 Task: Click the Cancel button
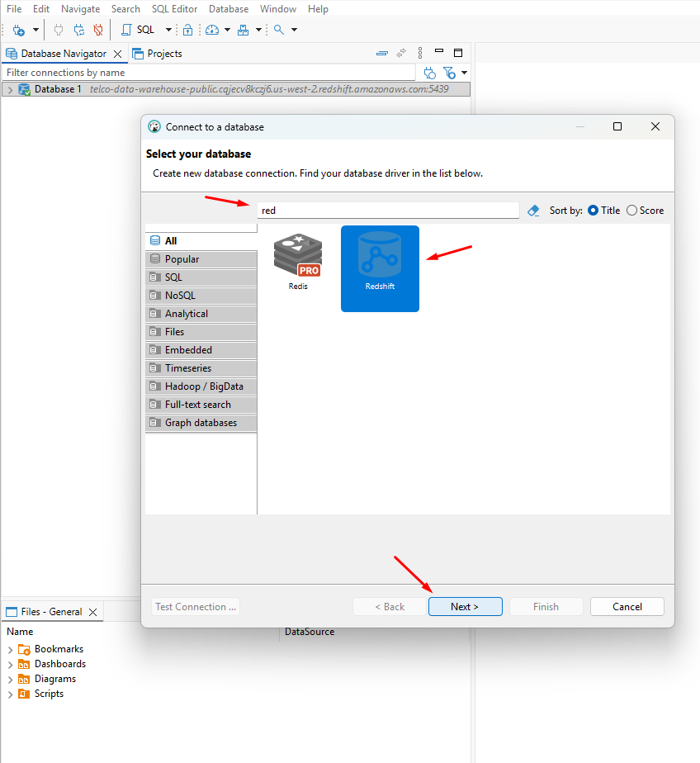pyautogui.click(x=627, y=607)
